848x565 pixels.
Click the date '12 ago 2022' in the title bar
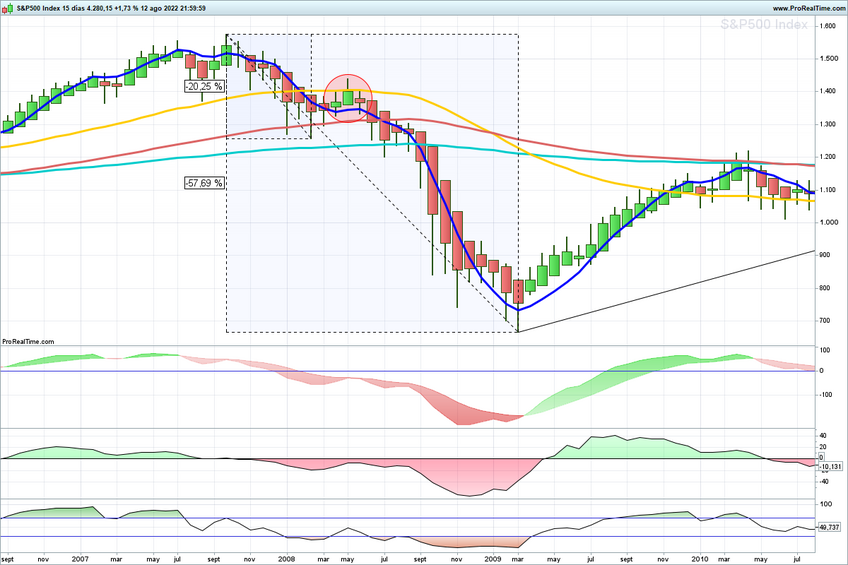[158, 8]
